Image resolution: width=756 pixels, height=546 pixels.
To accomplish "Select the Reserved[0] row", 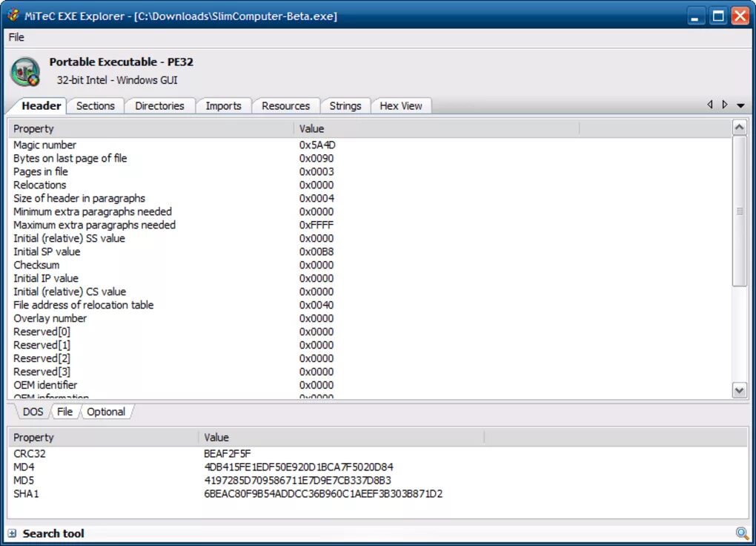I will (x=370, y=332).
